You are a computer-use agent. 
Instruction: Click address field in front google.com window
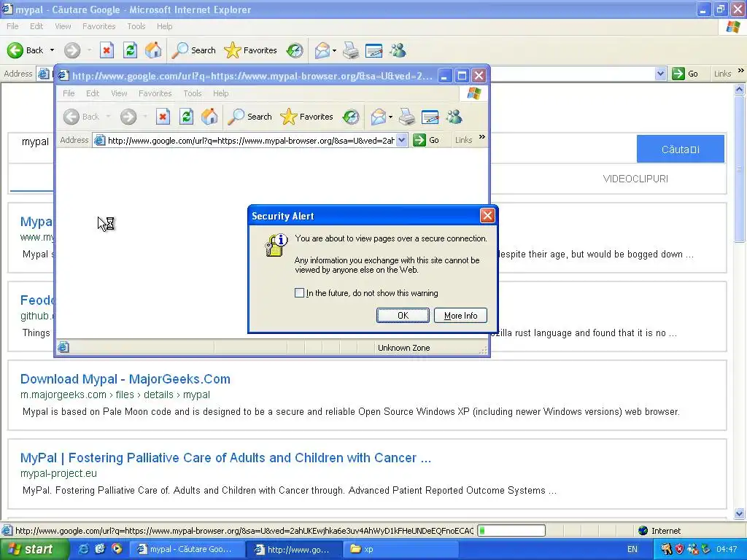coord(251,140)
